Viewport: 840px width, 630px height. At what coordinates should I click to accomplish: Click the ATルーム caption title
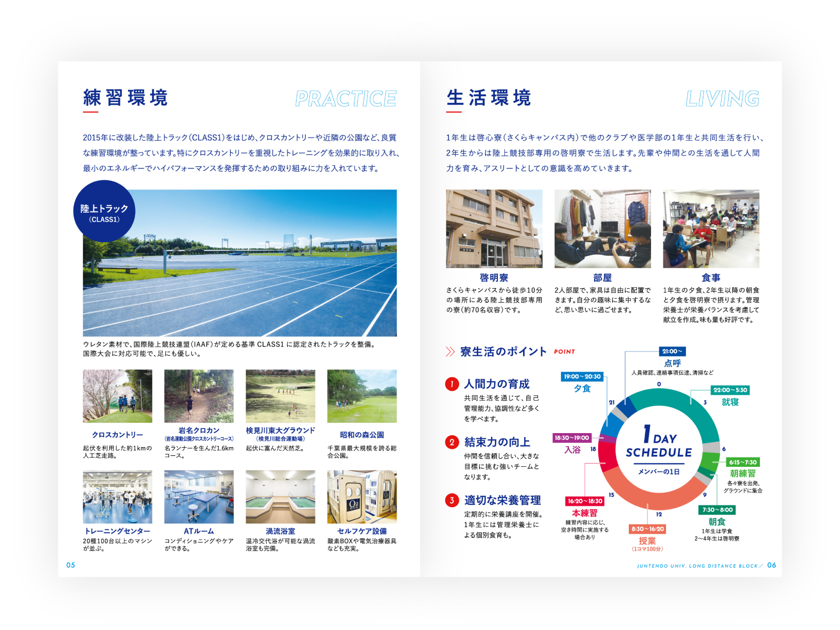pyautogui.click(x=199, y=531)
